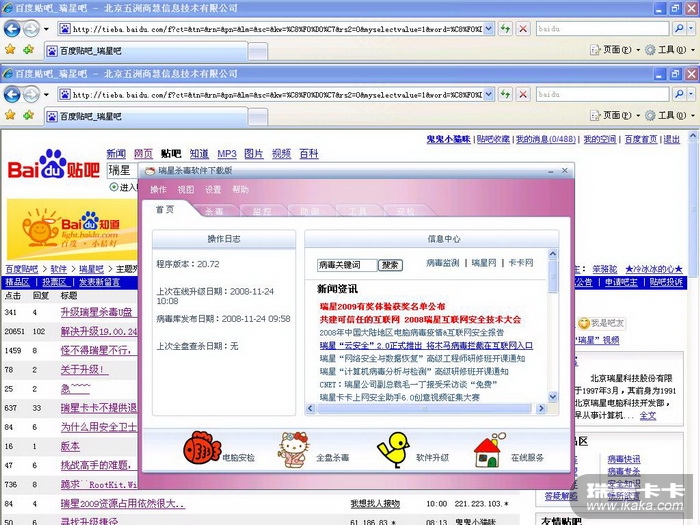Click the baidu search box in the lower IE window
The height and width of the screenshot is (525, 700).
tap(602, 94)
